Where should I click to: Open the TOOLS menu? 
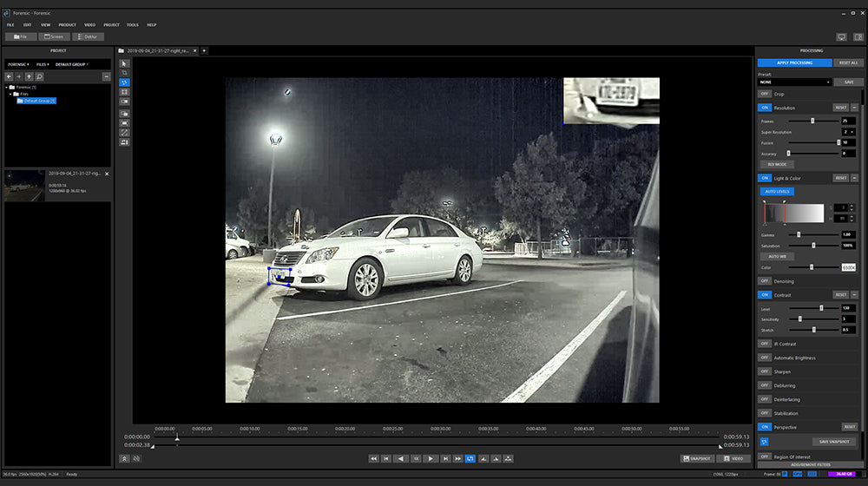pyautogui.click(x=133, y=25)
